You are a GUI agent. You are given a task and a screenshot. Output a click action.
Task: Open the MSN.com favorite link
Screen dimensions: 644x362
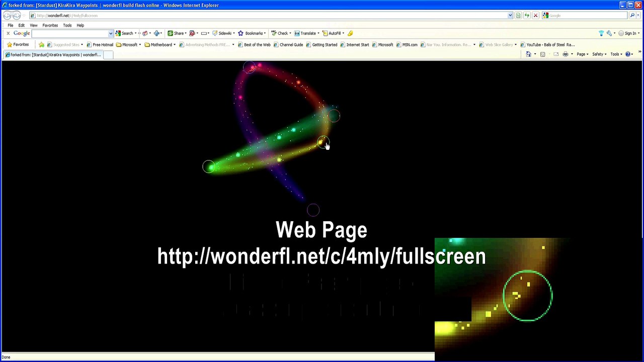407,45
